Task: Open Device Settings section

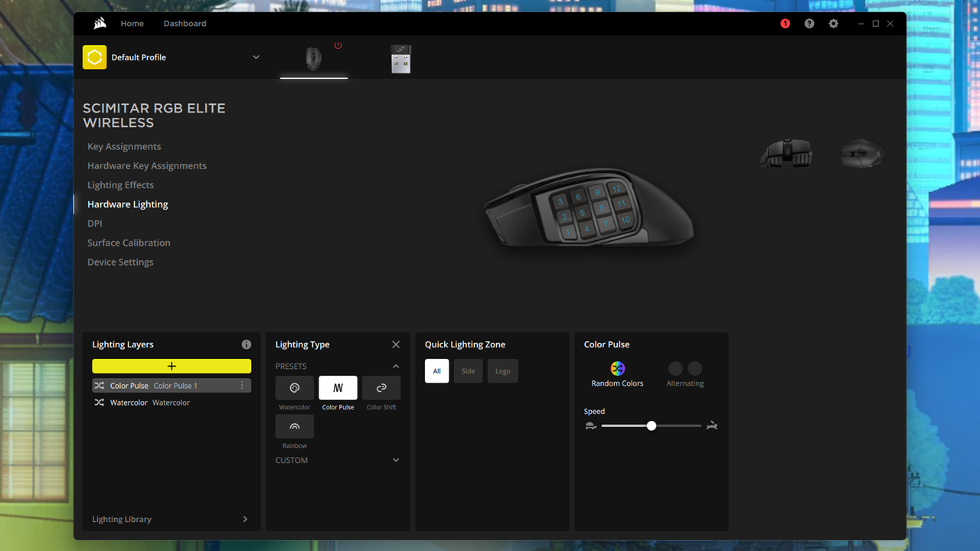Action: pyautogui.click(x=120, y=262)
